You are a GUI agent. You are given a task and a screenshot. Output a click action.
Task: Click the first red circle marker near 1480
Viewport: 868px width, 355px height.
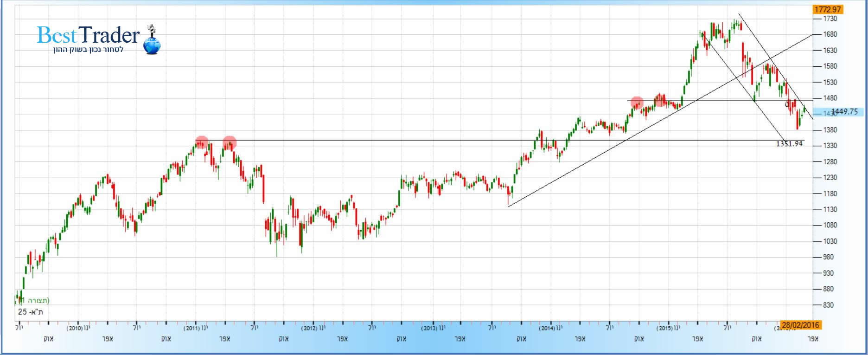[637, 103]
